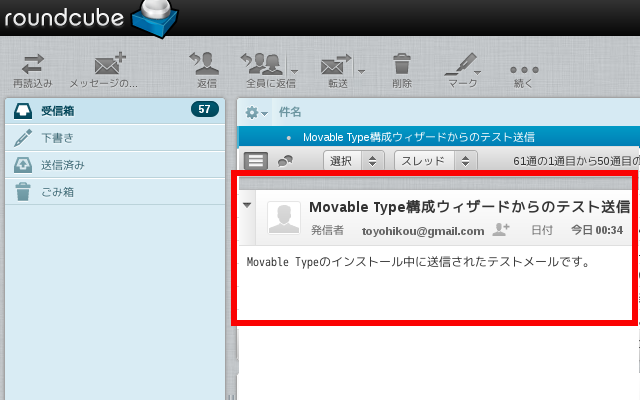Add the sender to contacts via the person-plus icon
The height and width of the screenshot is (400, 640).
(500, 230)
